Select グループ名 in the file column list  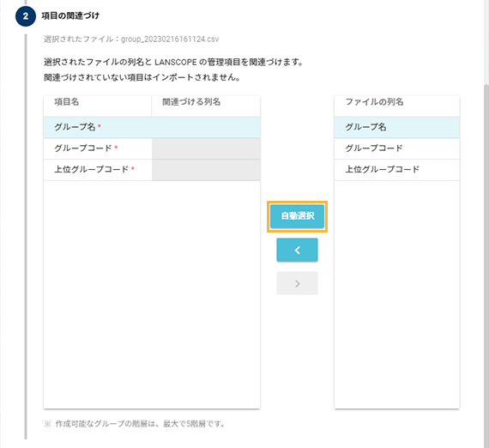click(x=396, y=127)
